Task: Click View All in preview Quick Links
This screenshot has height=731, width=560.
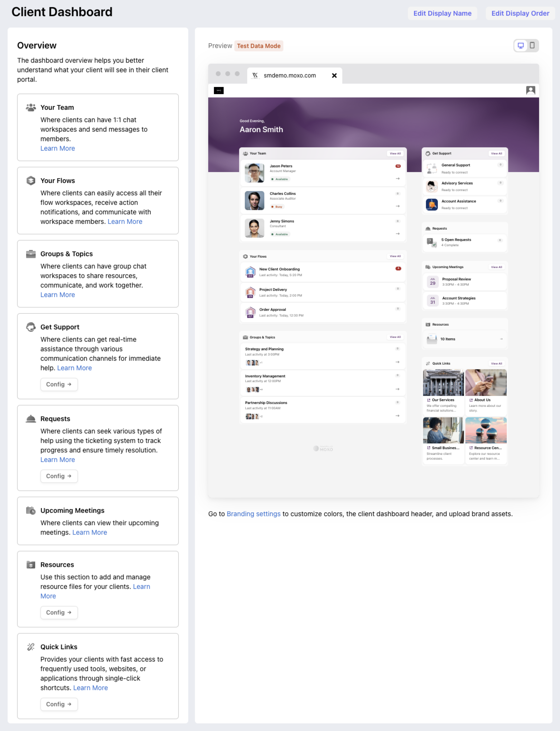Action: 496,364
